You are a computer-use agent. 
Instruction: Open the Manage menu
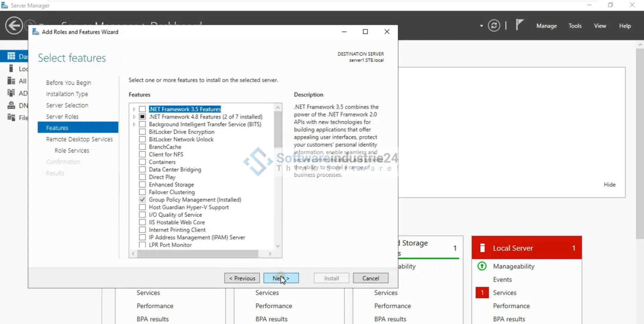546,26
